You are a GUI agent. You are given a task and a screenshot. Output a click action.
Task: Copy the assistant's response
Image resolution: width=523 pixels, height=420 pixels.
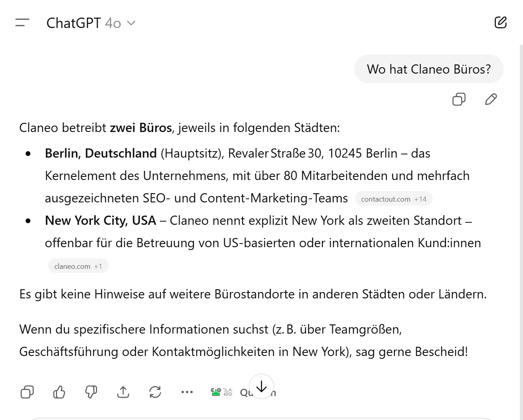[x=27, y=392]
